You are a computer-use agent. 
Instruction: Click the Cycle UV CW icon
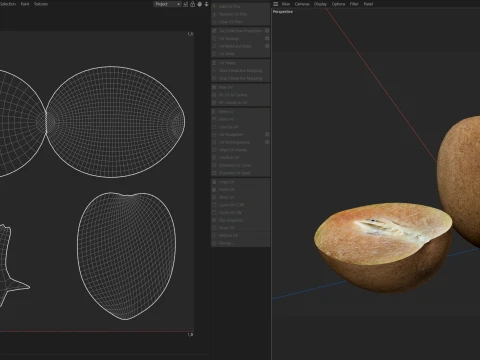point(214,212)
